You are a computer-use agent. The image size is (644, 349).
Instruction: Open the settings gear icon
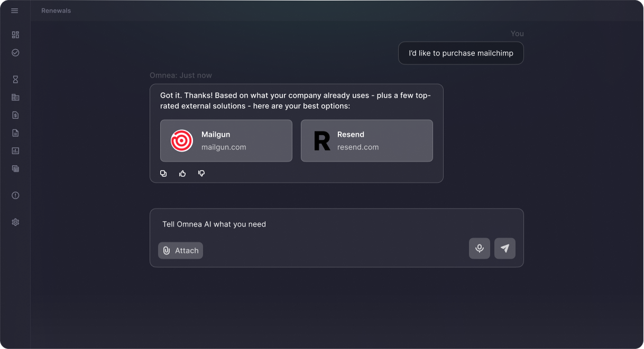pyautogui.click(x=15, y=222)
